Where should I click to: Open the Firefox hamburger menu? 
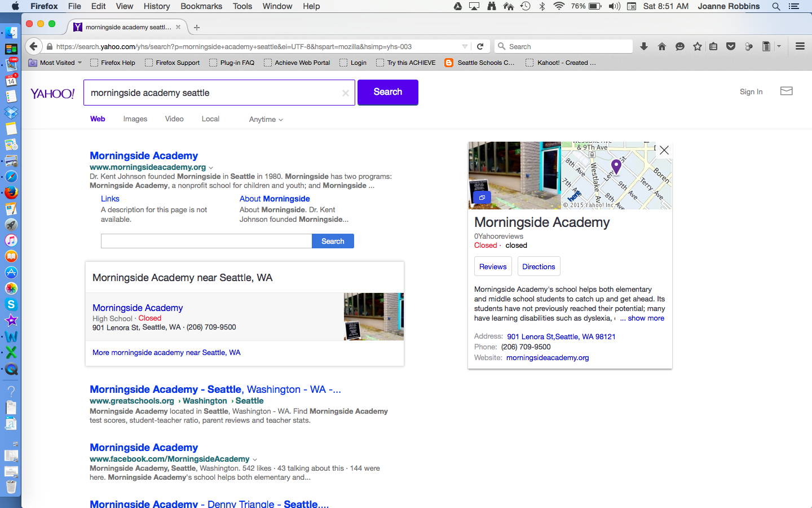pyautogui.click(x=800, y=46)
